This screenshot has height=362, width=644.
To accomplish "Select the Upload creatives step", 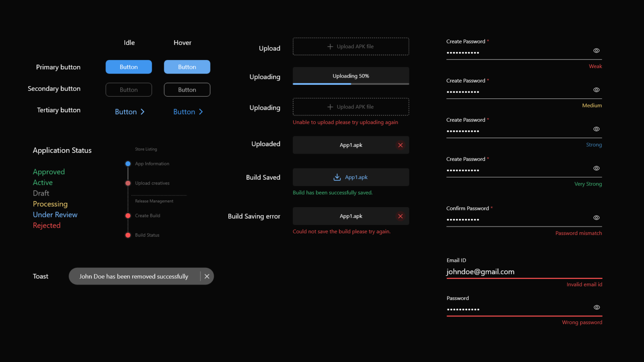I will pos(147,183).
